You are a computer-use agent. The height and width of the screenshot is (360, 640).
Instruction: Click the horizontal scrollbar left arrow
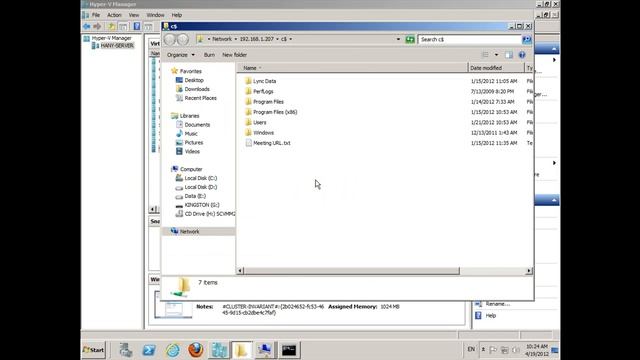point(240,271)
